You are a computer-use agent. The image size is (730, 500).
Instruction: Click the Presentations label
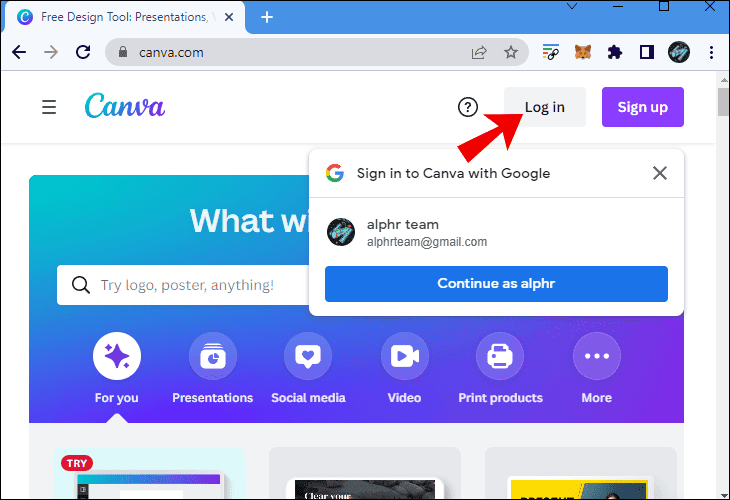(213, 398)
